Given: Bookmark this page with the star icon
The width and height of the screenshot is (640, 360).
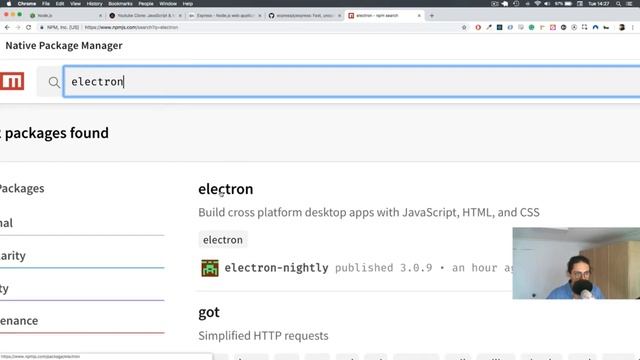Looking at the screenshot, I should pyautogui.click(x=464, y=27).
